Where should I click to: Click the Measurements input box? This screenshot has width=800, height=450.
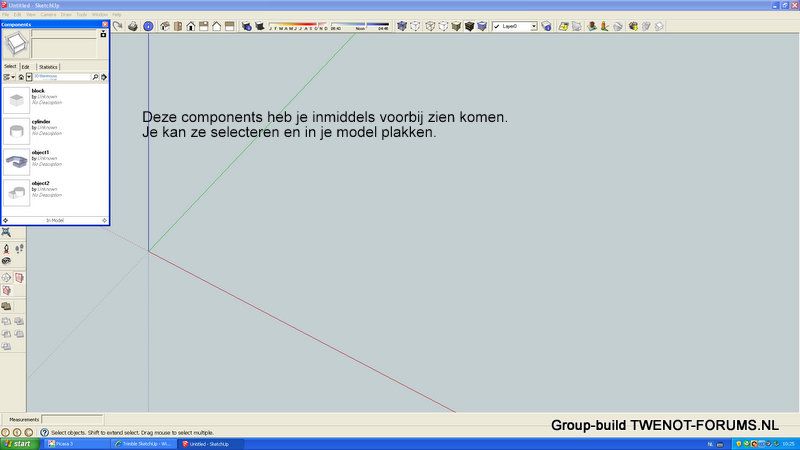pos(72,419)
